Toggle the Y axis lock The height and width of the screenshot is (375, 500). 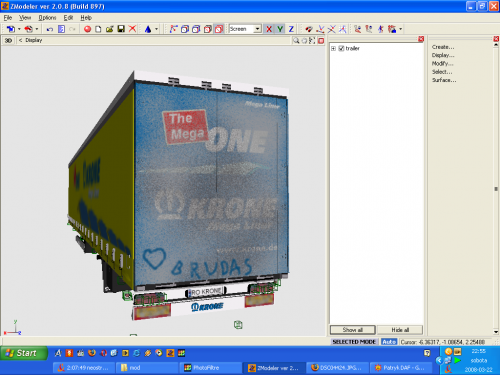click(x=280, y=29)
